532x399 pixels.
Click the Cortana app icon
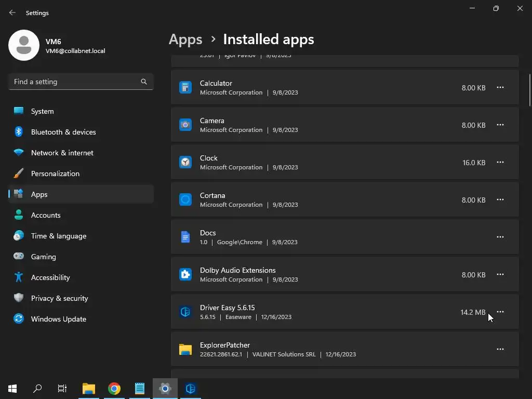185,199
